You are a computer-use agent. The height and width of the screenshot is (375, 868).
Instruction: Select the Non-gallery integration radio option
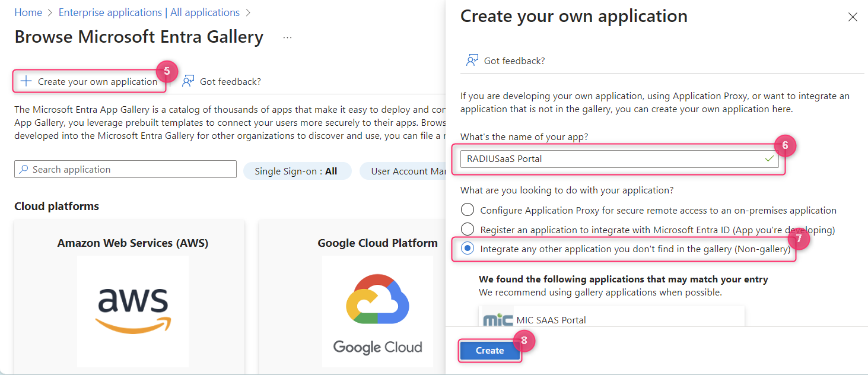point(468,249)
